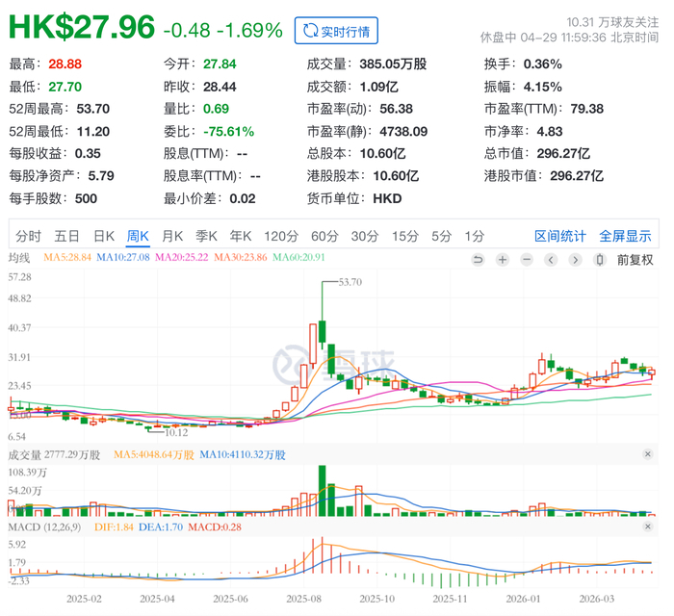Click the trash icon in chart toolbar
The height and width of the screenshot is (616, 674).
[x=600, y=260]
